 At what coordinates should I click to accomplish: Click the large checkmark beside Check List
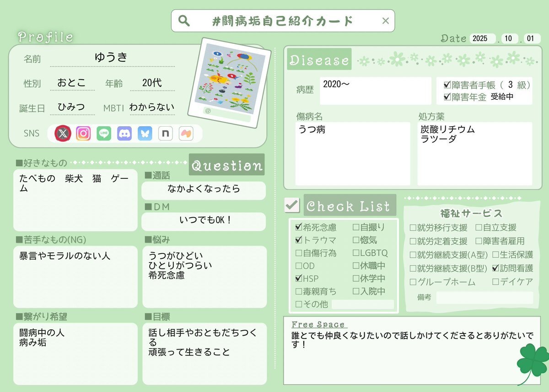[x=291, y=205]
